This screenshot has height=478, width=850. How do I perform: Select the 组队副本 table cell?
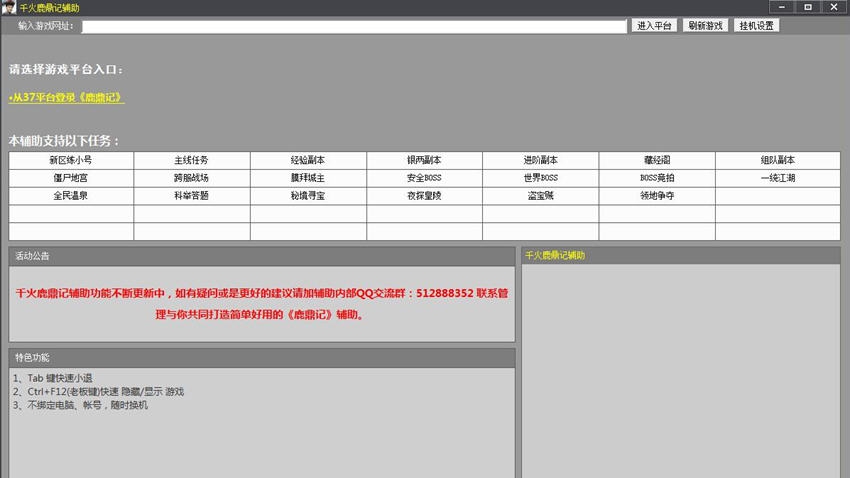pos(778,160)
